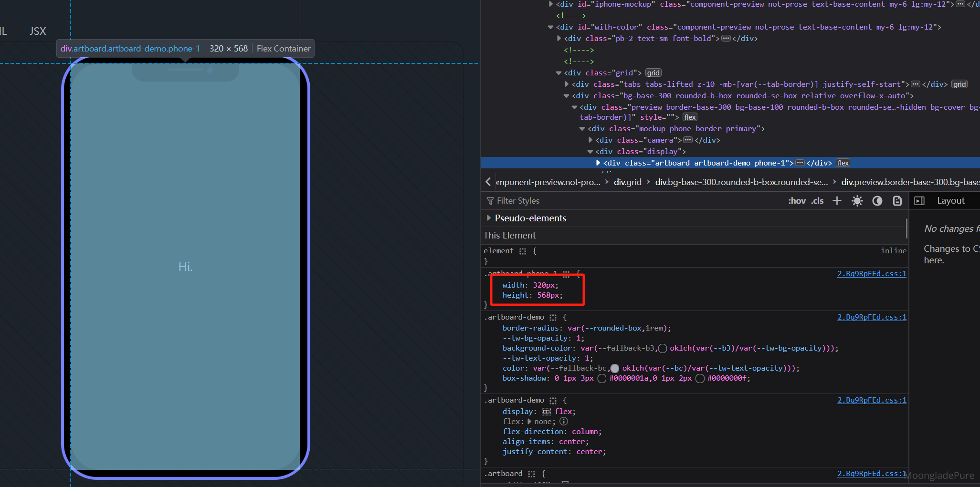
Task: Toggle grid badge on div class="grid"
Action: 653,73
